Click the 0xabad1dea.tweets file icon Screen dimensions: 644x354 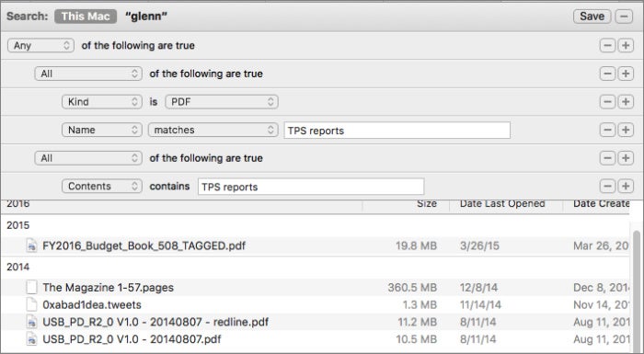tap(31, 304)
